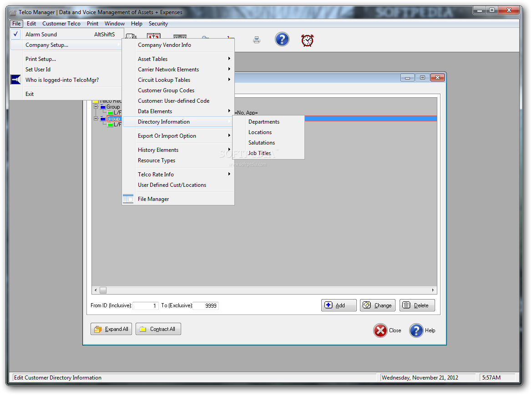Choose Resource Types

pyautogui.click(x=178, y=160)
